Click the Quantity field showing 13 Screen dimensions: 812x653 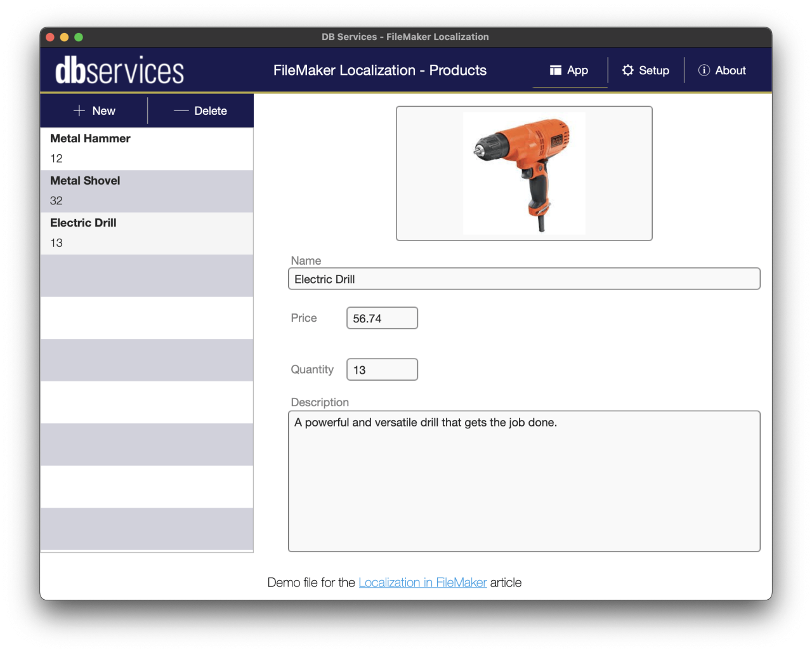click(x=382, y=369)
